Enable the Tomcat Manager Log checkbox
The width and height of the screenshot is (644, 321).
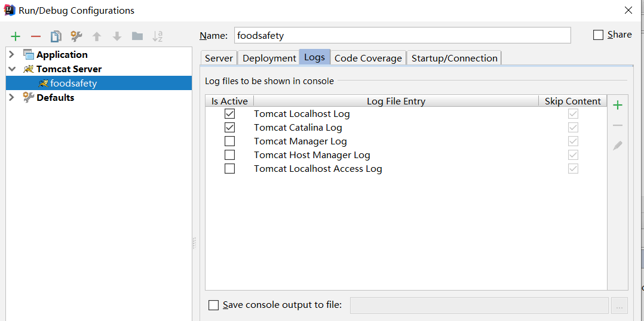229,141
